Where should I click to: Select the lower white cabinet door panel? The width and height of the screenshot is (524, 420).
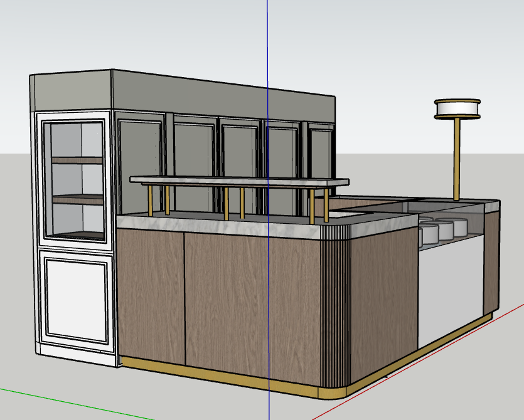point(76,300)
